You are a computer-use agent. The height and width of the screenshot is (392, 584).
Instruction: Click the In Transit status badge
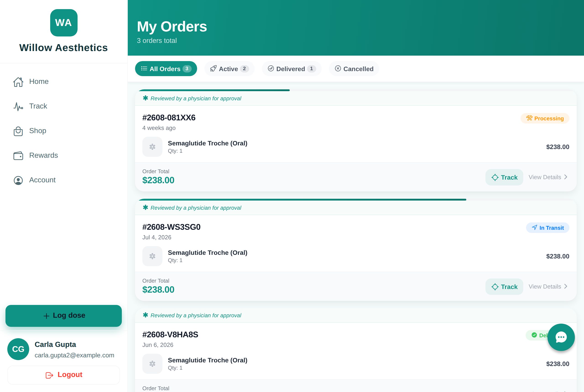547,228
